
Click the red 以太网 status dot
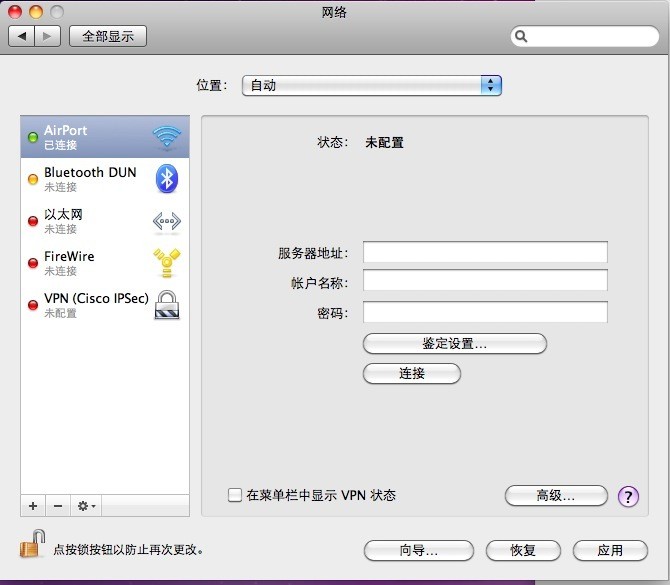click(33, 221)
